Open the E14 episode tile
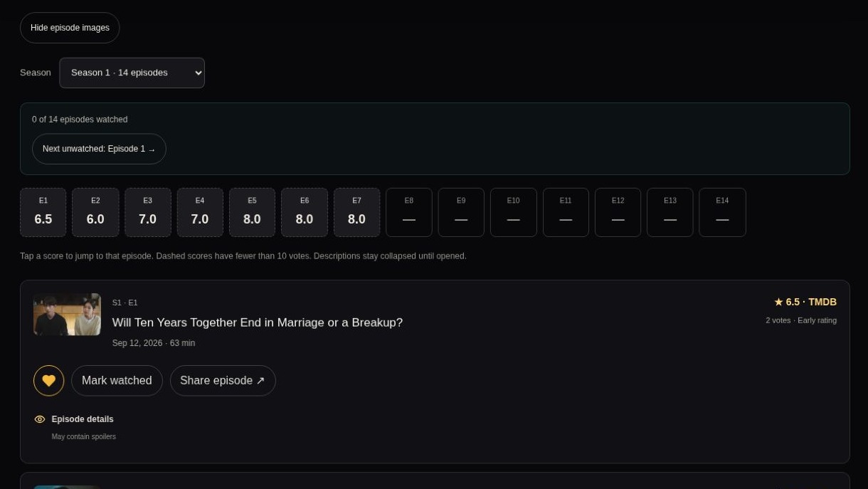This screenshot has width=868, height=489. 722,212
